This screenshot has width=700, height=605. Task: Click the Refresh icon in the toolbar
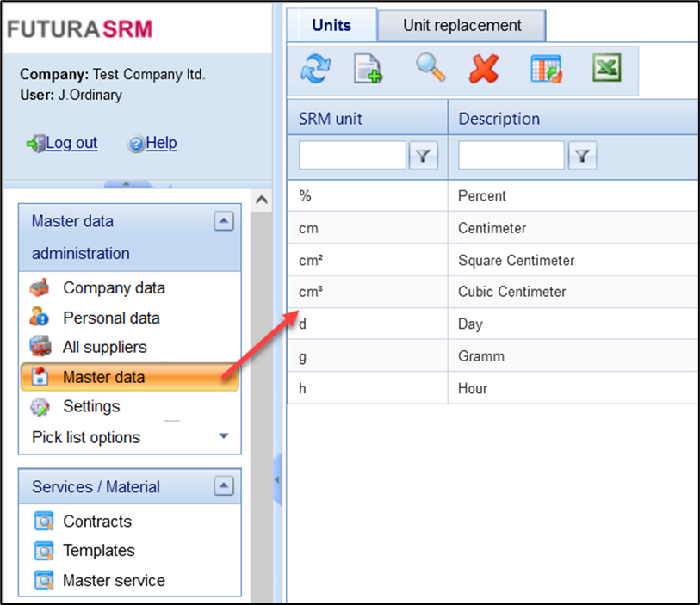(315, 70)
